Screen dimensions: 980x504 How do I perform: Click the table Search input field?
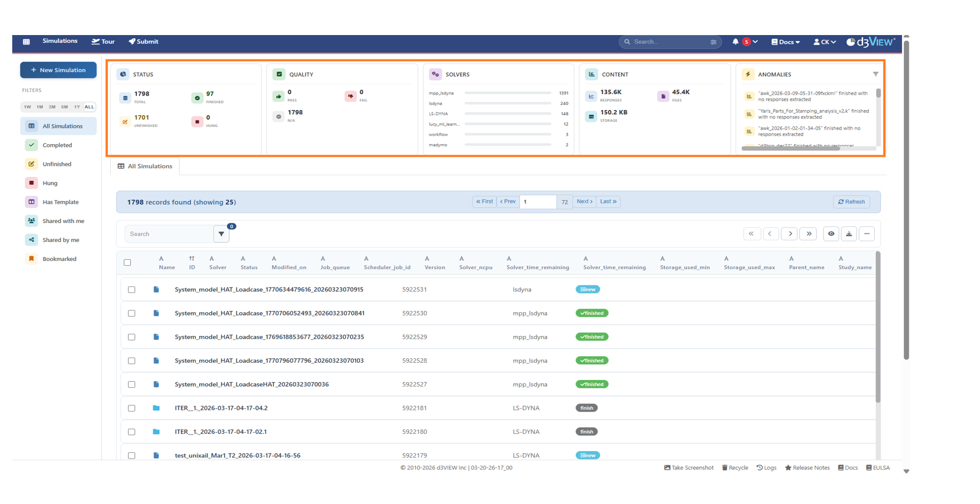tap(169, 234)
